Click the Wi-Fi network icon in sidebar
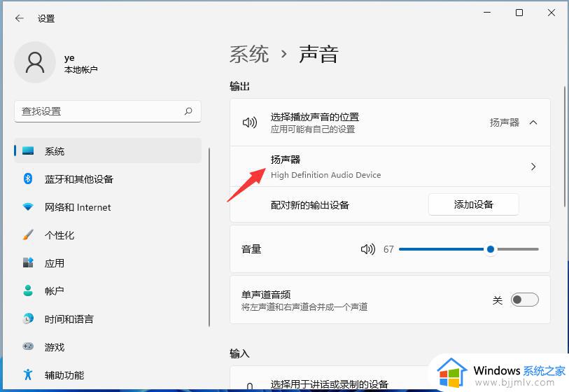Viewport: 569px width, 392px height. (28, 207)
